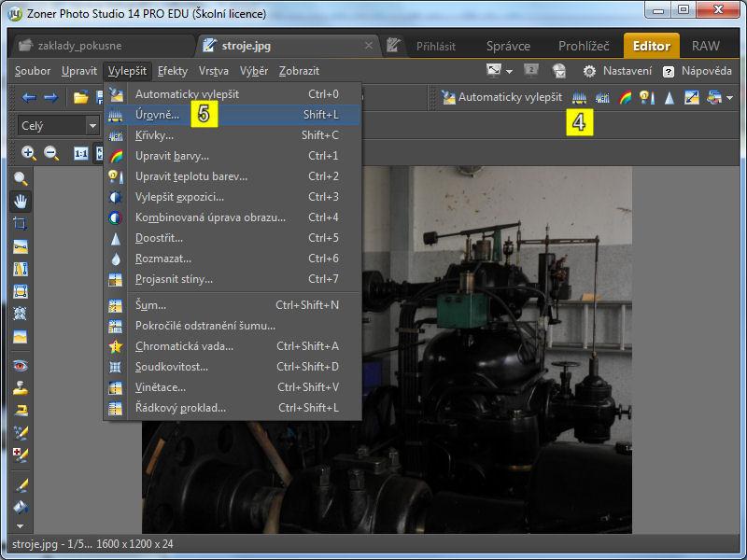
Task: Choose Soudkovitost... from the menu
Action: click(x=232, y=367)
